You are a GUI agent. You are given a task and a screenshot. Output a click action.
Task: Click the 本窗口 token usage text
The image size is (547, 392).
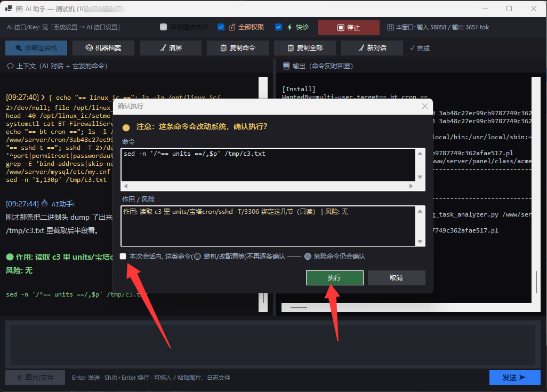click(x=443, y=27)
